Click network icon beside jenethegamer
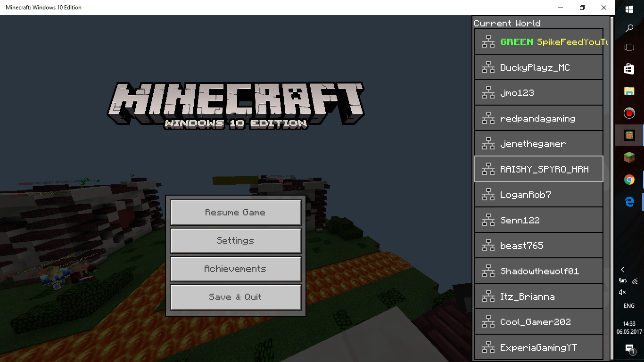 click(x=488, y=144)
